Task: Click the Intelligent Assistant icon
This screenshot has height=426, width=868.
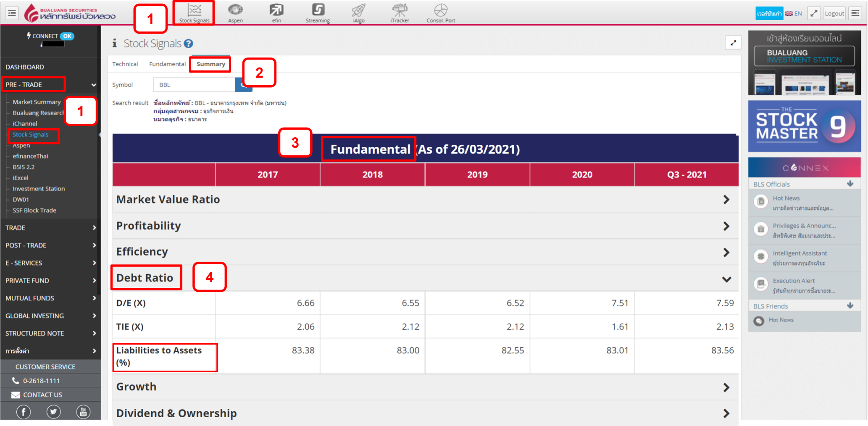Action: [x=761, y=256]
